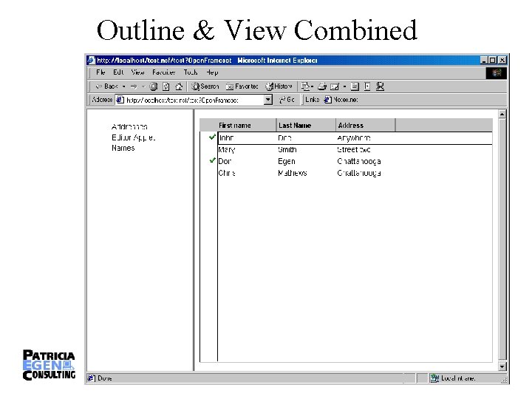
Task: Select the first name cell 'Chris'
Action: [227, 173]
